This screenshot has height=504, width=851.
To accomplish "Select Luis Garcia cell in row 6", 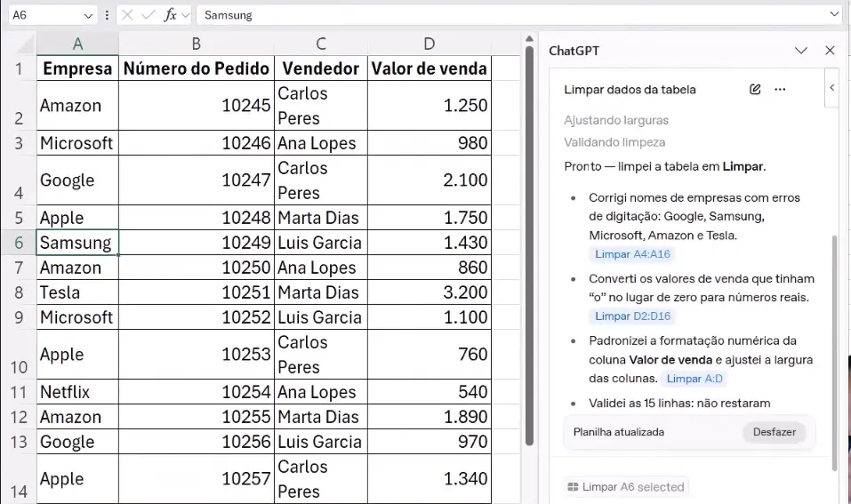I will tap(321, 243).
